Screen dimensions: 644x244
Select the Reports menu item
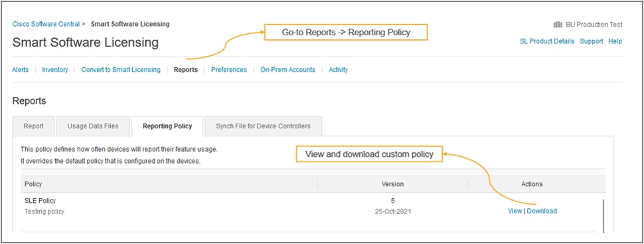tap(186, 70)
